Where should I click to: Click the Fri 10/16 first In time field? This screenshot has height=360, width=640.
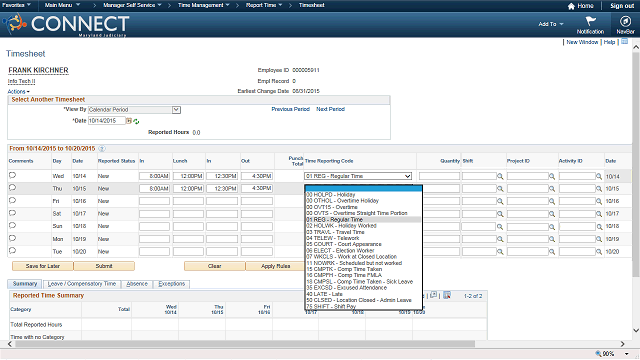pos(154,201)
